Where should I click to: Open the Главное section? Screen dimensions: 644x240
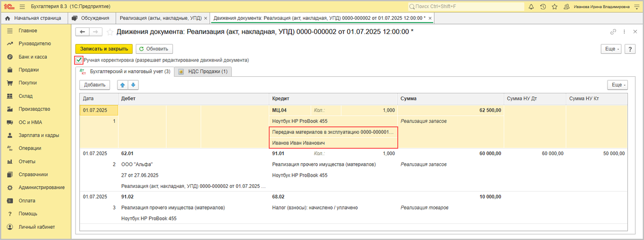(x=27, y=31)
